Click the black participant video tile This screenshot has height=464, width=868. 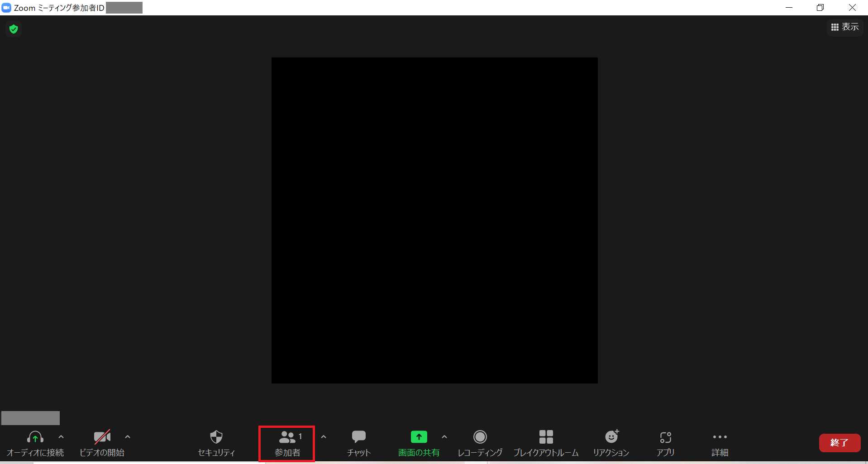click(x=434, y=220)
